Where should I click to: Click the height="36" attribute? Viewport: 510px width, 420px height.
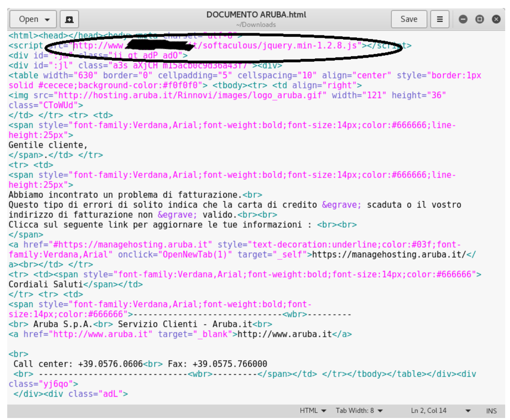419,95
